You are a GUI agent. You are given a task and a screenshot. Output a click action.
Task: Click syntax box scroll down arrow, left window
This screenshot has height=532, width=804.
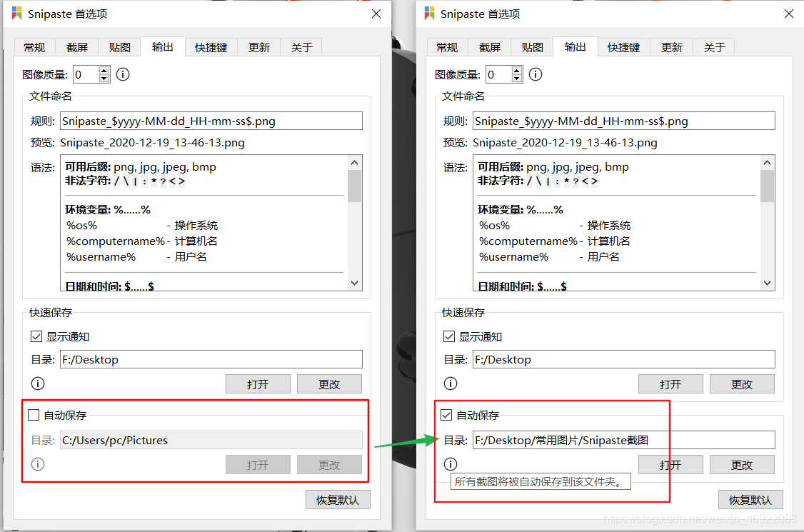354,283
